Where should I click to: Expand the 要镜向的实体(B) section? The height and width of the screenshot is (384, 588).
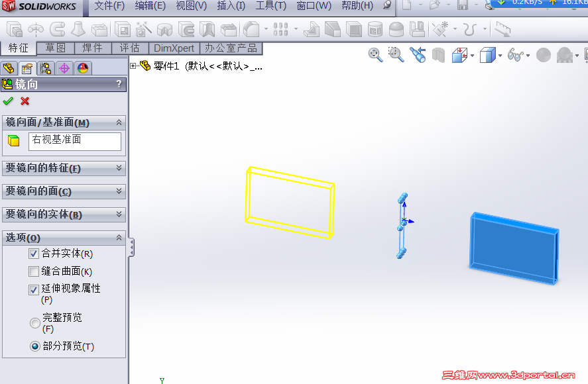pyautogui.click(x=119, y=215)
